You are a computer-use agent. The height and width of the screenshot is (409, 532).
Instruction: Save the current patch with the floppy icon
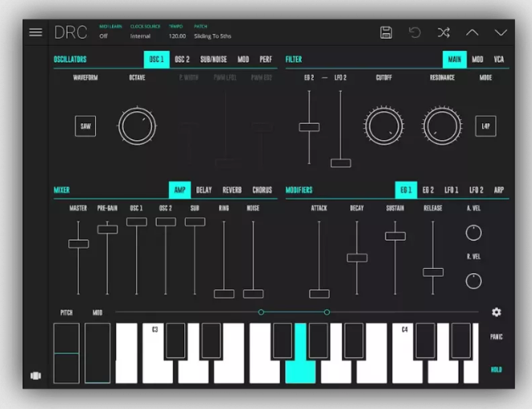pos(386,32)
